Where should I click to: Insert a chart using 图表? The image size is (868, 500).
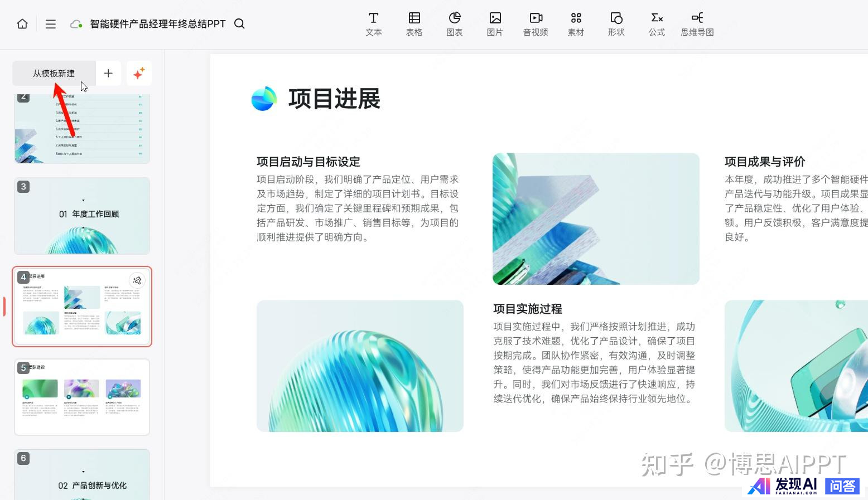tap(455, 25)
